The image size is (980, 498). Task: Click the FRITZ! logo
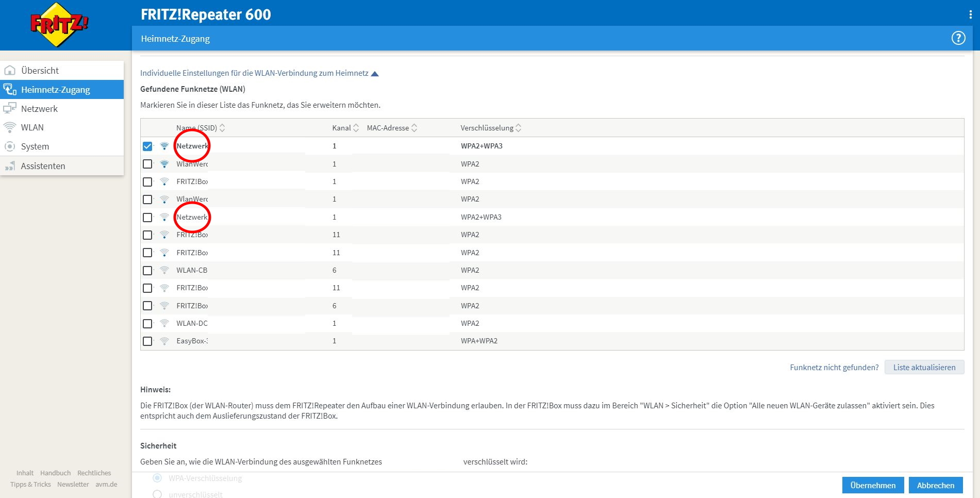tap(59, 25)
